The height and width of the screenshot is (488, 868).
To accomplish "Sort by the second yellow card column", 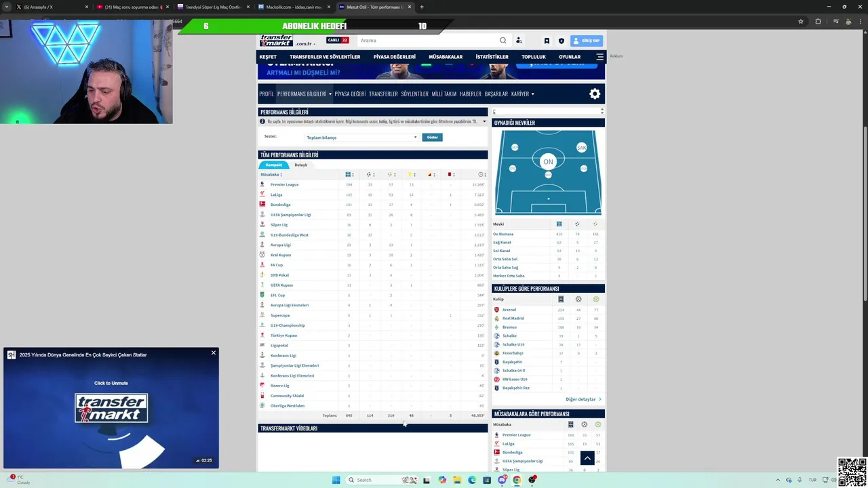I will click(429, 175).
